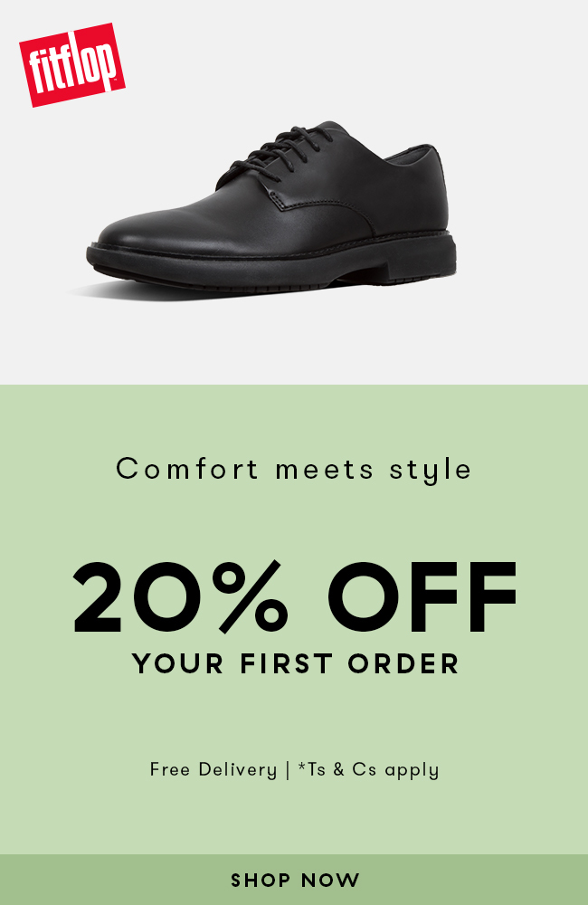Click the Free Delivery text

(213, 769)
